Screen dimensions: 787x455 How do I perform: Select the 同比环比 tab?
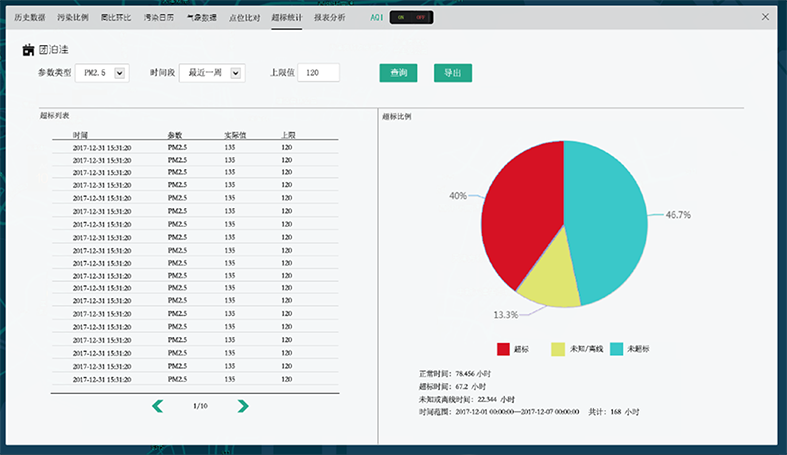click(x=116, y=18)
